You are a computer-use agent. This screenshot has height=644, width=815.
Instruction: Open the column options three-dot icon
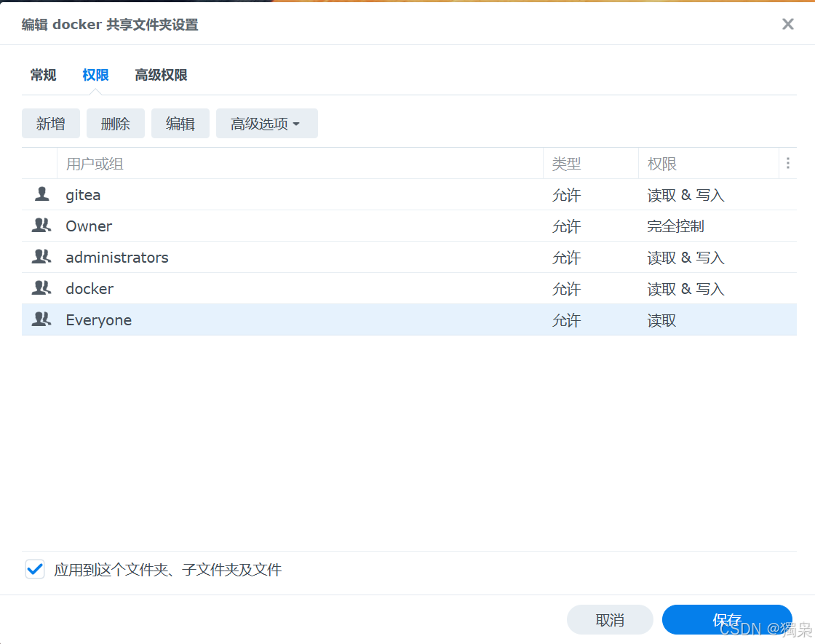pos(788,163)
